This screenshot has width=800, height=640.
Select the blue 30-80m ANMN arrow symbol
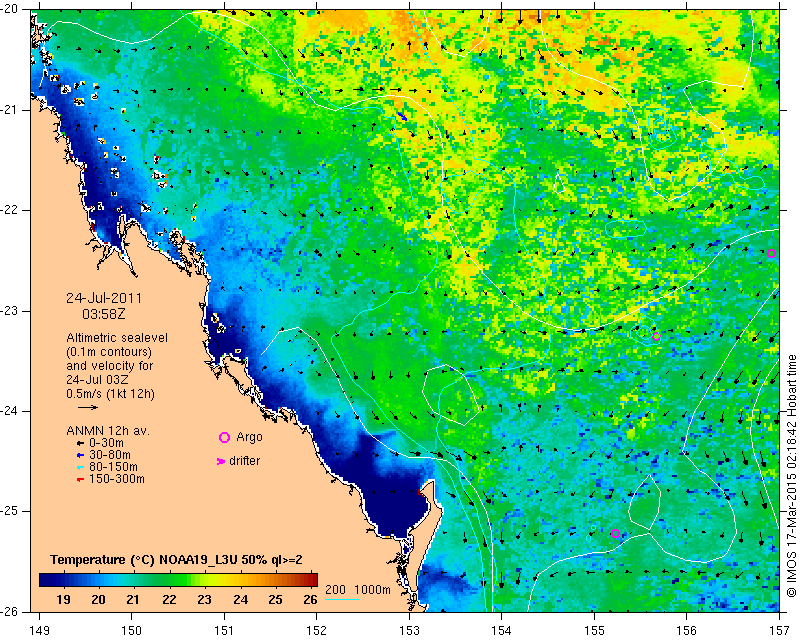pyautogui.click(x=80, y=455)
